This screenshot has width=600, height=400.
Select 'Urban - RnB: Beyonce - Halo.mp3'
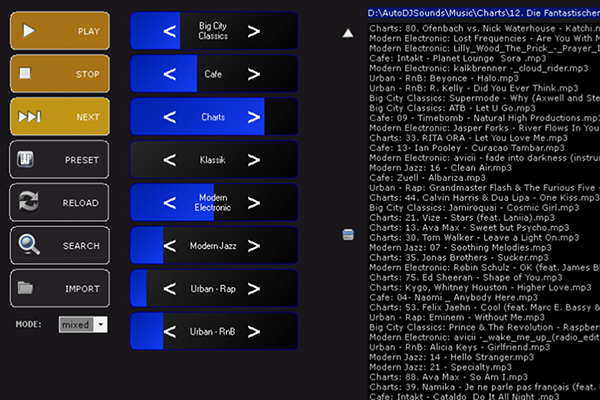444,78
